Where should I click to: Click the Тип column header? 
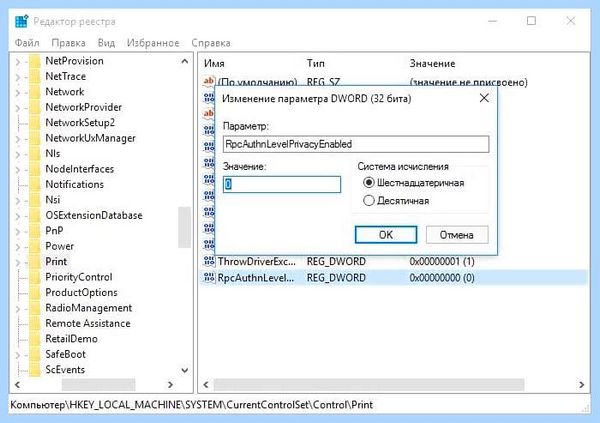pyautogui.click(x=315, y=64)
